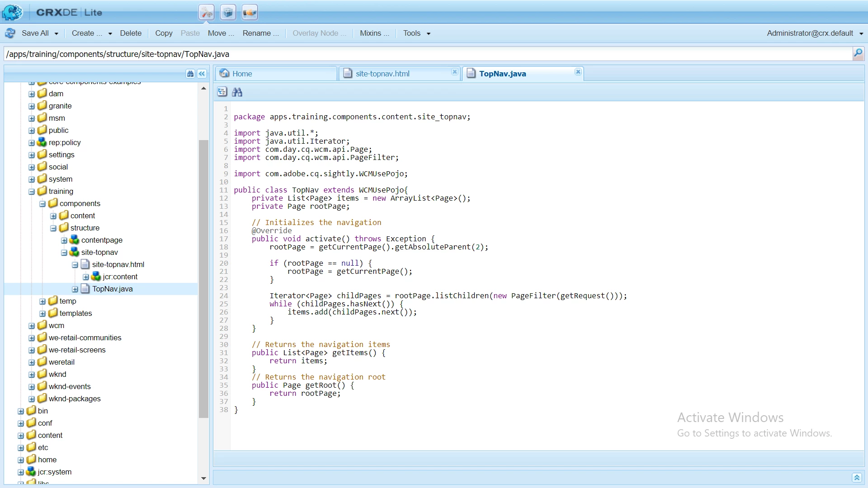Expand the wknd-events folder
Viewport: 868px width, 488px height.
[32, 387]
